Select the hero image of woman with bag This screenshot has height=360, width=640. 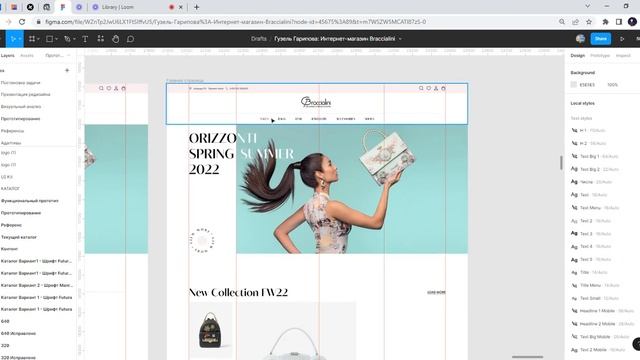pos(352,189)
